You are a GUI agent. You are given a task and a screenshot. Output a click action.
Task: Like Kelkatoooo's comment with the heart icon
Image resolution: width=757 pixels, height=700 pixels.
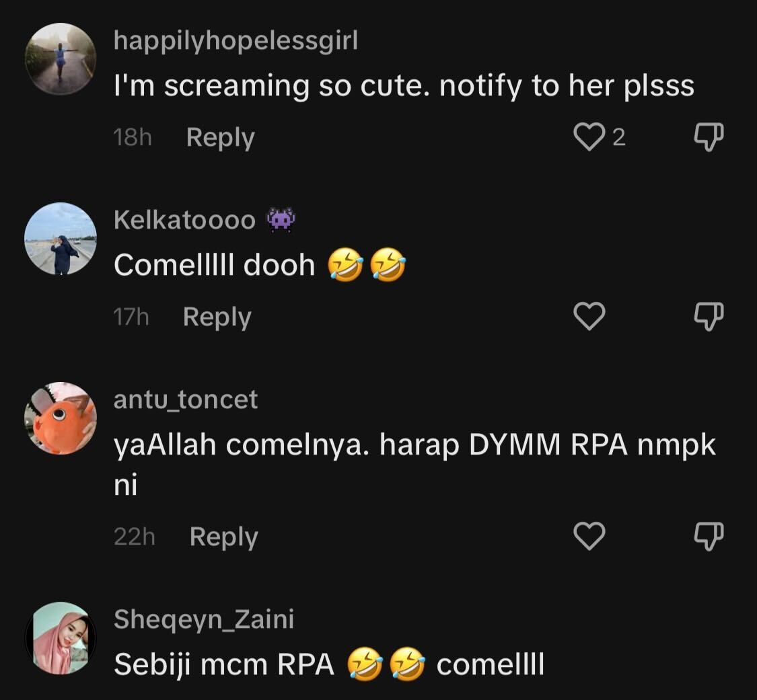pos(589,317)
